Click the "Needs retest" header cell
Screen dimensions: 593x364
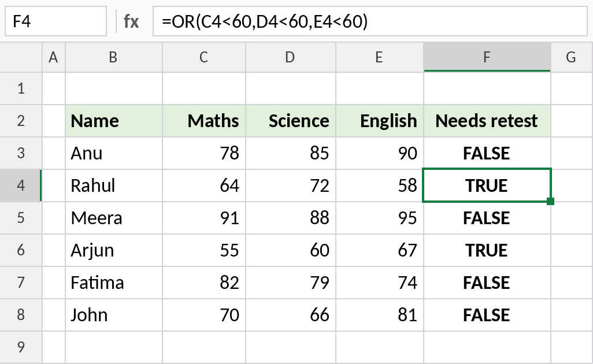(x=487, y=121)
